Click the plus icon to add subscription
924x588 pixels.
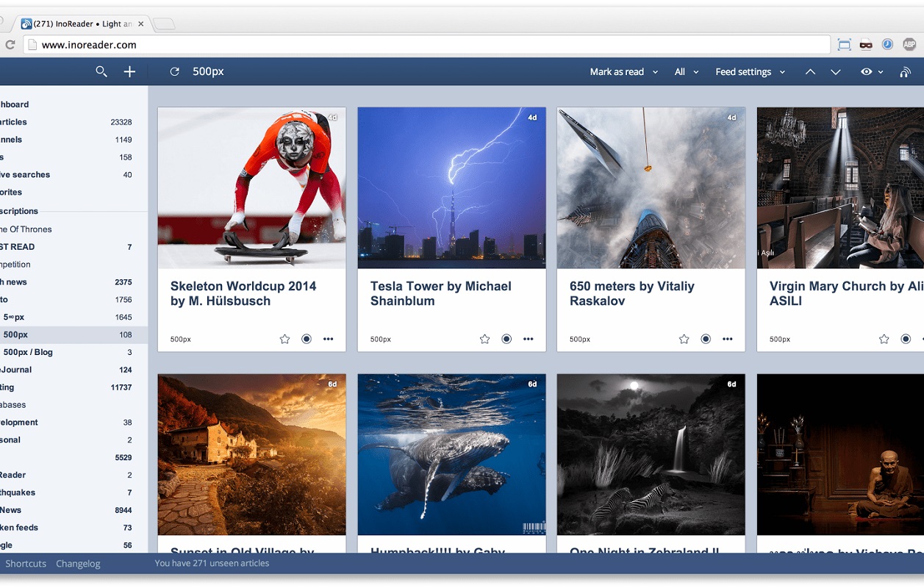pyautogui.click(x=129, y=71)
